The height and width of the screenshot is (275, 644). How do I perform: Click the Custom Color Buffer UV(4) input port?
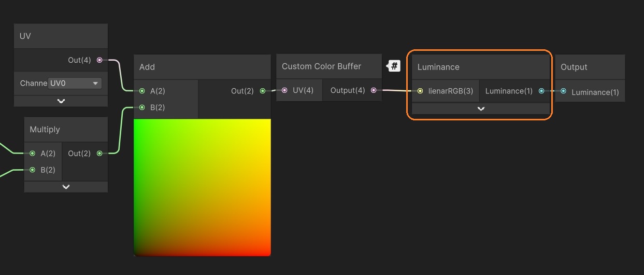pos(284,90)
